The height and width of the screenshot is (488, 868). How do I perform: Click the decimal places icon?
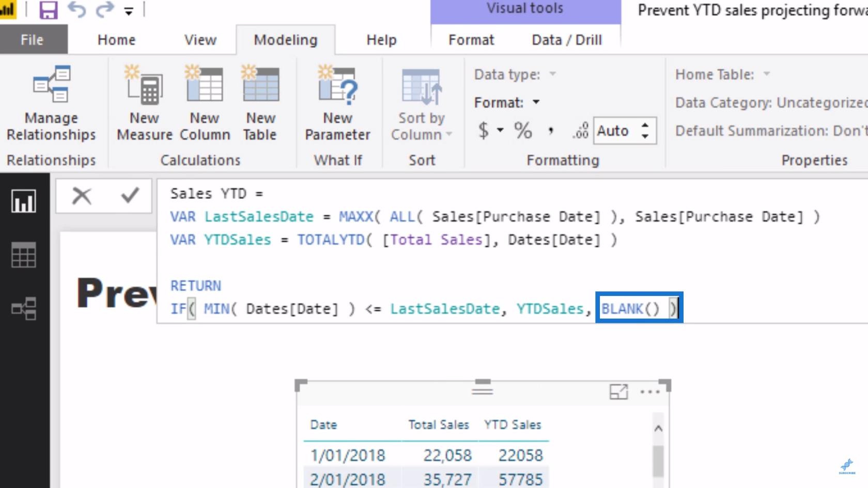click(581, 131)
